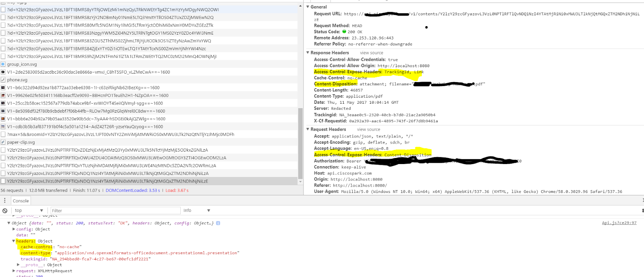Collapse the Response Headers section
Screen dimensions: 644x277
[308, 53]
